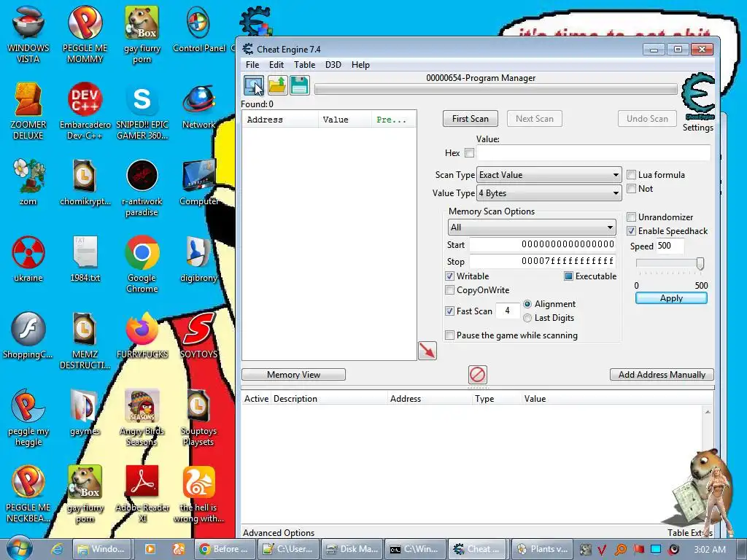The height and width of the screenshot is (560, 747).
Task: Select the Computer desktop icon
Action: 199,183
